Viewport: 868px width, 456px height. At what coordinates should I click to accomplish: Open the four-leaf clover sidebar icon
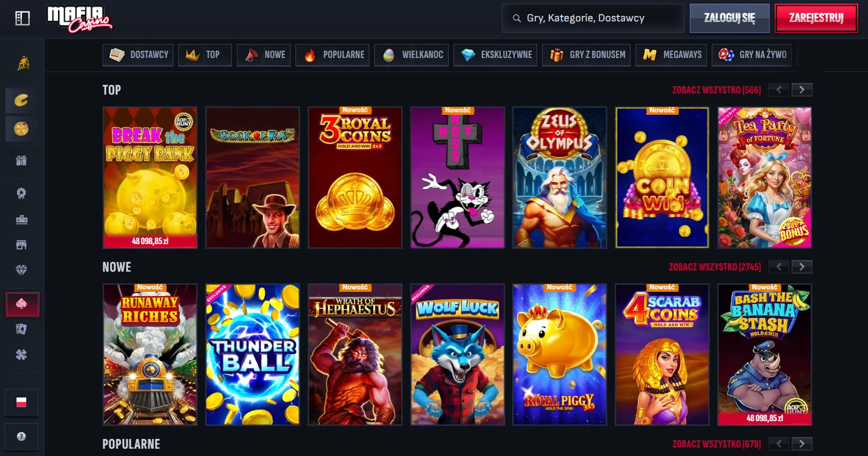(23, 355)
